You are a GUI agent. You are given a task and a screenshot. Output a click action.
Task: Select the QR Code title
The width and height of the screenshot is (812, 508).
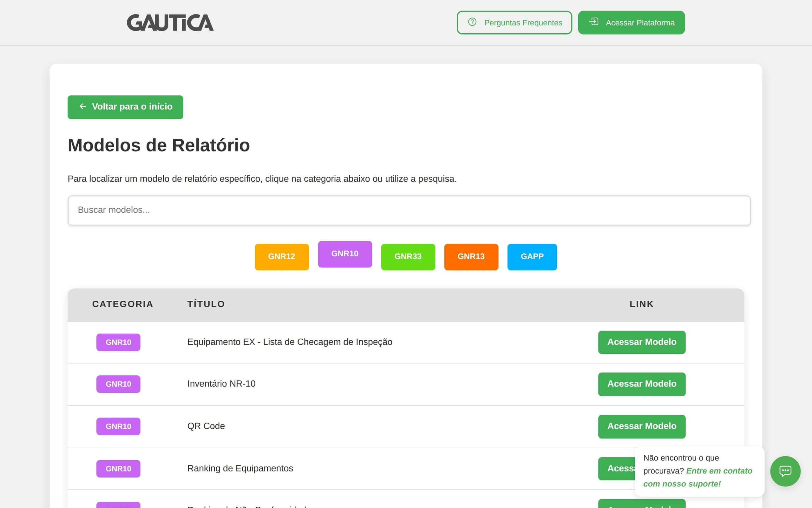point(206,426)
